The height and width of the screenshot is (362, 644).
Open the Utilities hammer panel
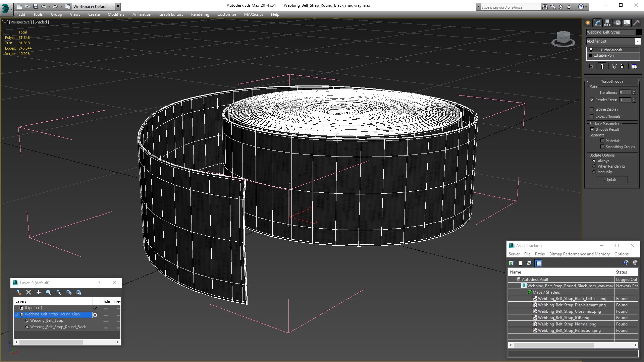tap(636, 23)
